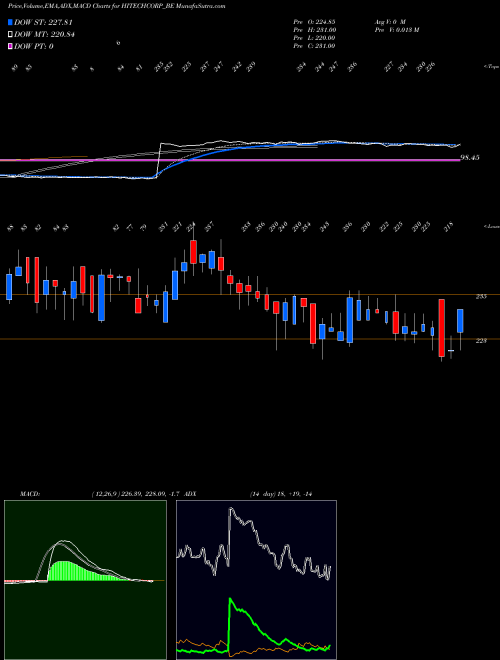Click the 'Pre H: 231.00' high value
This screenshot has height=660, width=500.
pyautogui.click(x=314, y=30)
